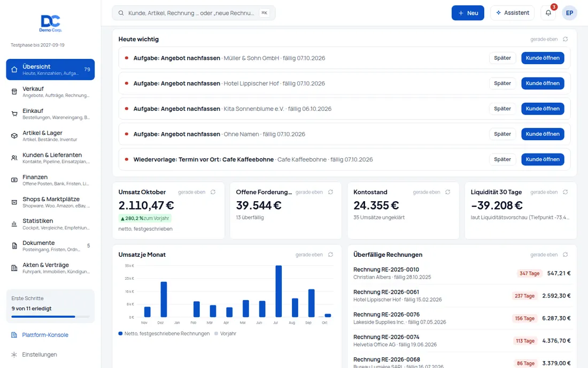
Task: Open the notifications bell
Action: click(x=548, y=13)
